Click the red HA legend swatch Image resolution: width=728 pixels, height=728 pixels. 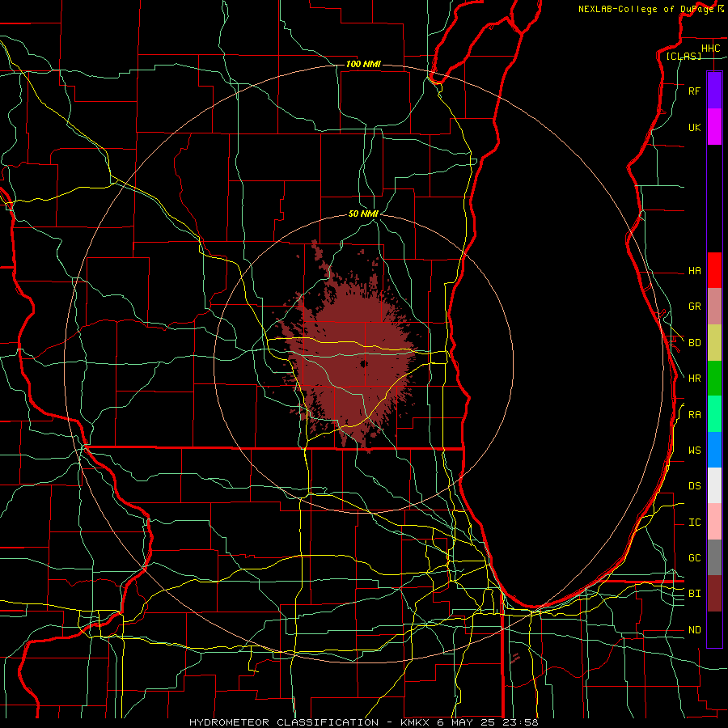714,270
